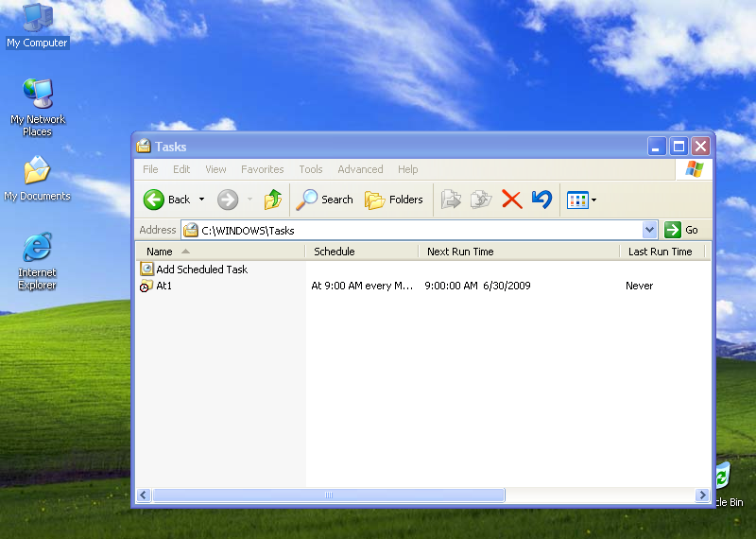
Task: Click the green Back arrow button
Action: pyautogui.click(x=154, y=200)
